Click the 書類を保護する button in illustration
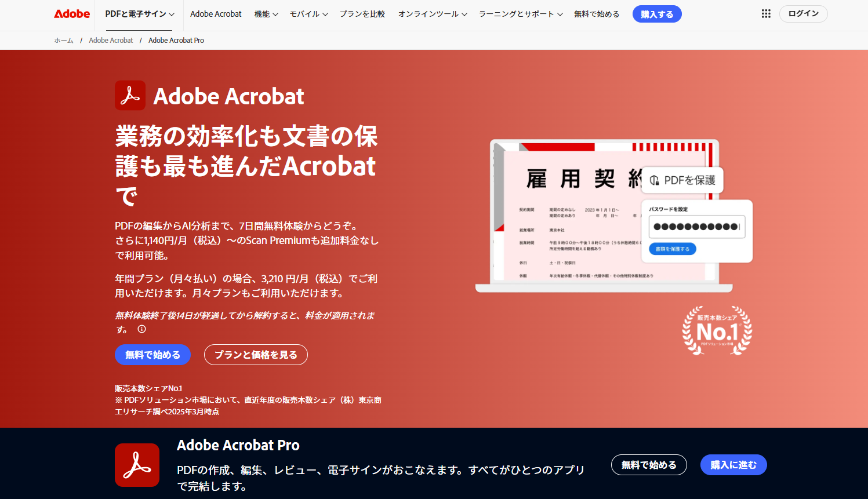The width and height of the screenshot is (868, 499). [x=673, y=249]
